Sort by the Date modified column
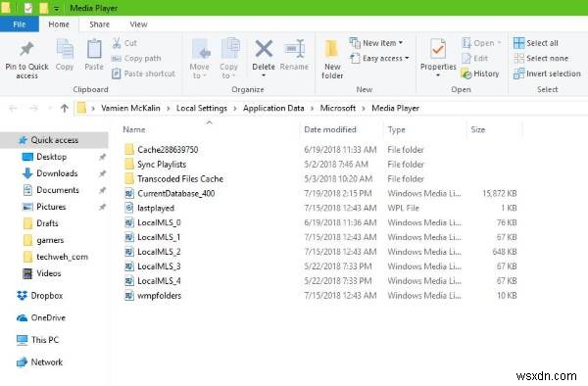 [330, 129]
